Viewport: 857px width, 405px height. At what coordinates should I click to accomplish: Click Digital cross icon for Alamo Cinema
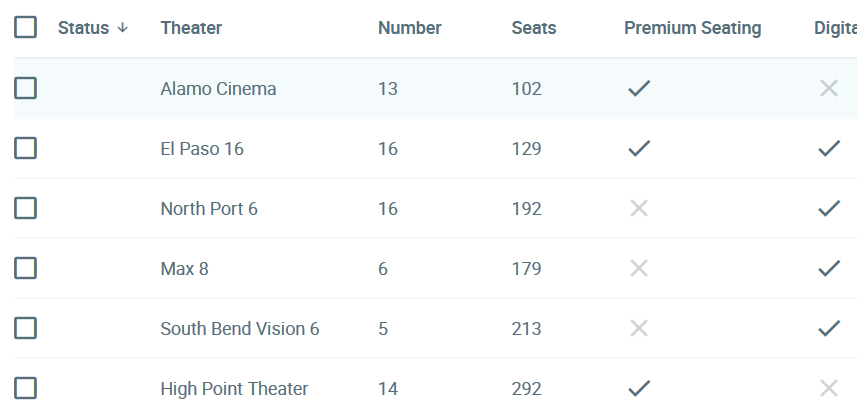click(x=828, y=89)
